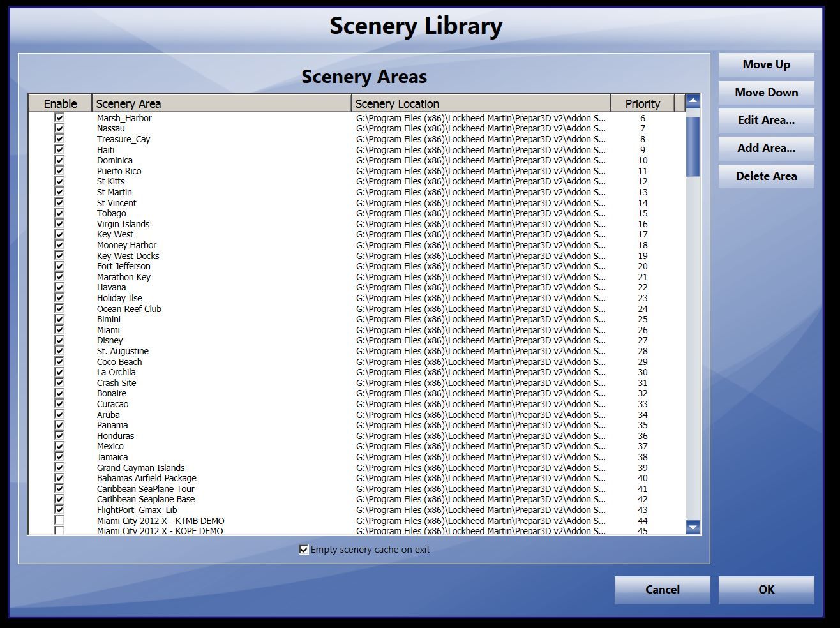Viewport: 840px width, 628px height.
Task: Click the Move Down button
Action: click(x=766, y=93)
